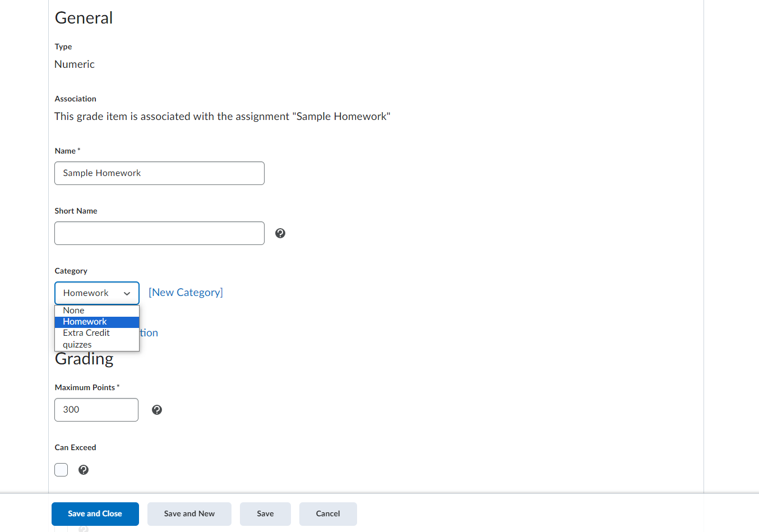Click the Save and New button

189,514
